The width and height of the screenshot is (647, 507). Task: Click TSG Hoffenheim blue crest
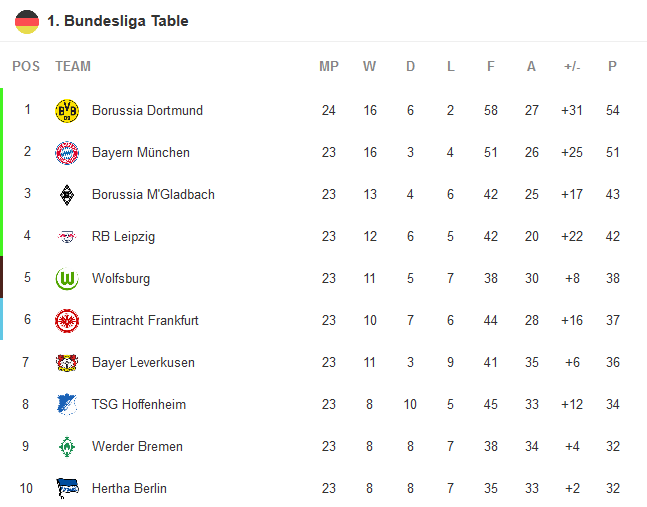point(67,404)
